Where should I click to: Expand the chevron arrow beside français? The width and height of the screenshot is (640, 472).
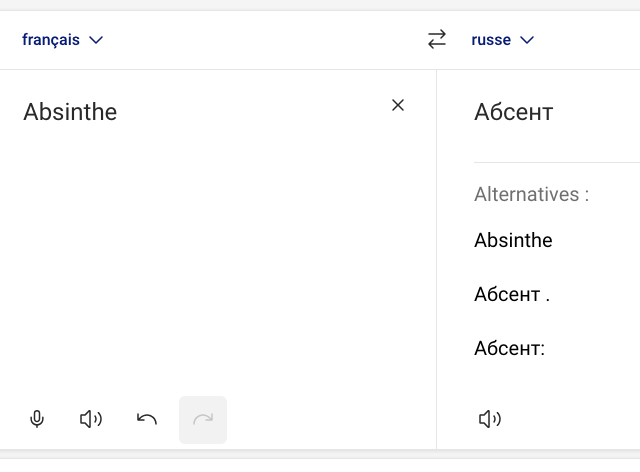click(x=96, y=40)
